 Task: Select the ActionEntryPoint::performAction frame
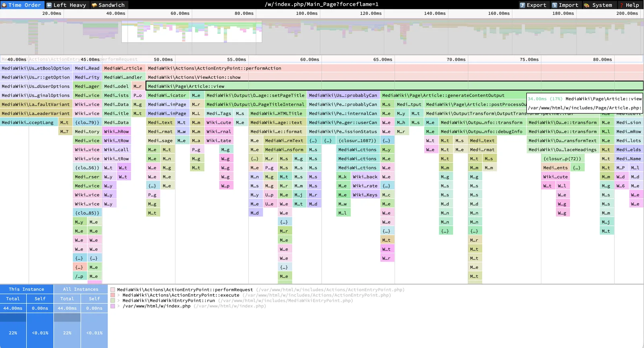pos(395,68)
